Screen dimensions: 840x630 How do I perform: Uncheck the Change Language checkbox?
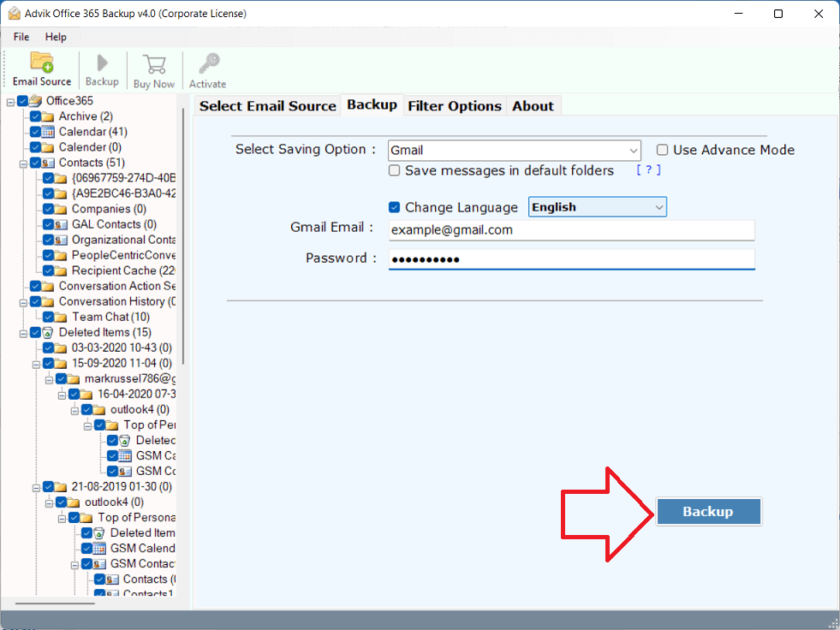(x=394, y=207)
